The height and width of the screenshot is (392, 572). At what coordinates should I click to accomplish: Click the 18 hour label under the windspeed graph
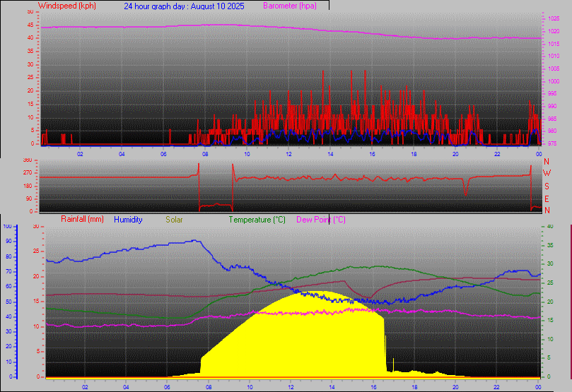pos(414,154)
